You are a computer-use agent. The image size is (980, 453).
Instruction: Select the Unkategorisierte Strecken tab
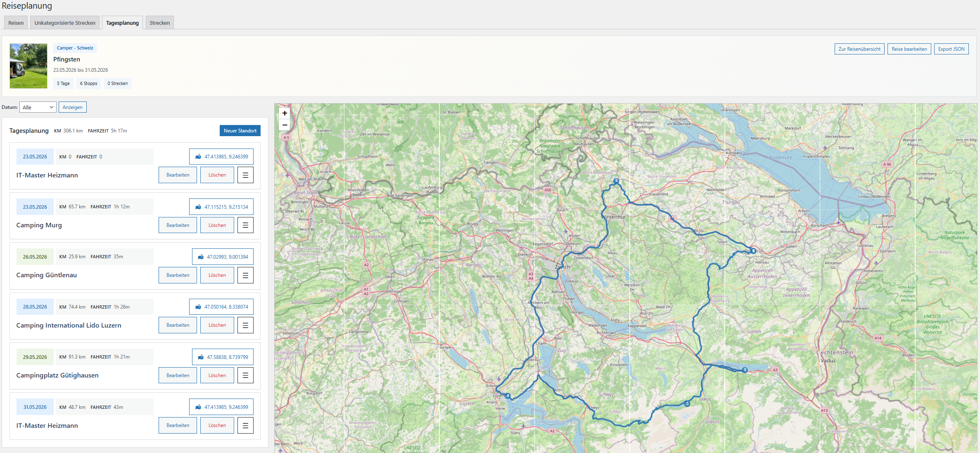(x=65, y=23)
